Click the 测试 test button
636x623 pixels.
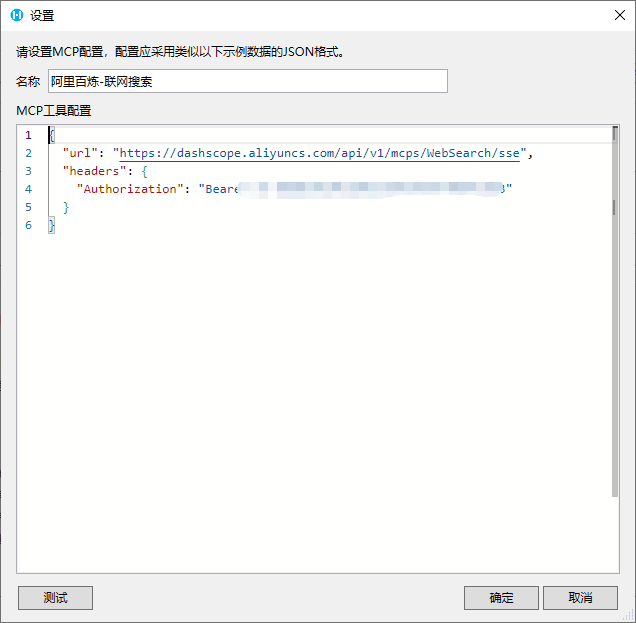point(55,597)
